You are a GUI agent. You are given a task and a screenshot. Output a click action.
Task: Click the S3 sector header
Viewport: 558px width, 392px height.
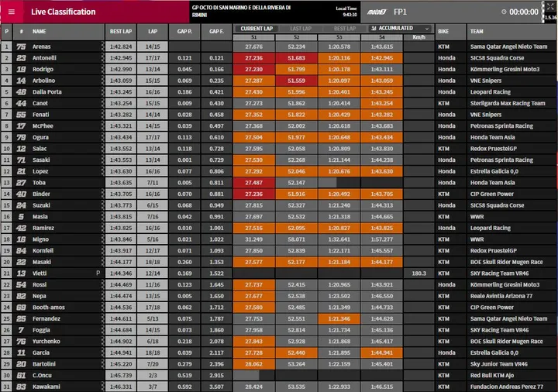[339, 37]
